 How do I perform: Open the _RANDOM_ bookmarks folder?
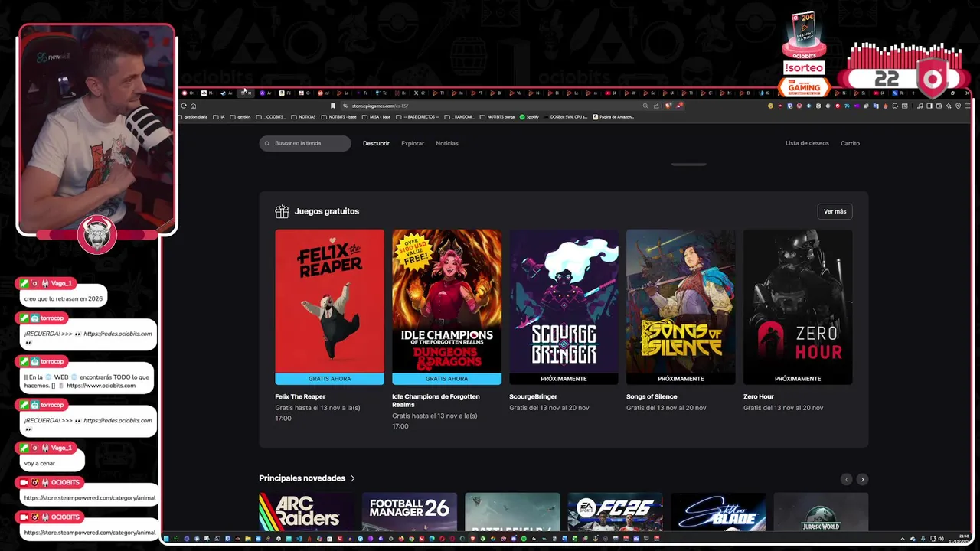(x=459, y=117)
